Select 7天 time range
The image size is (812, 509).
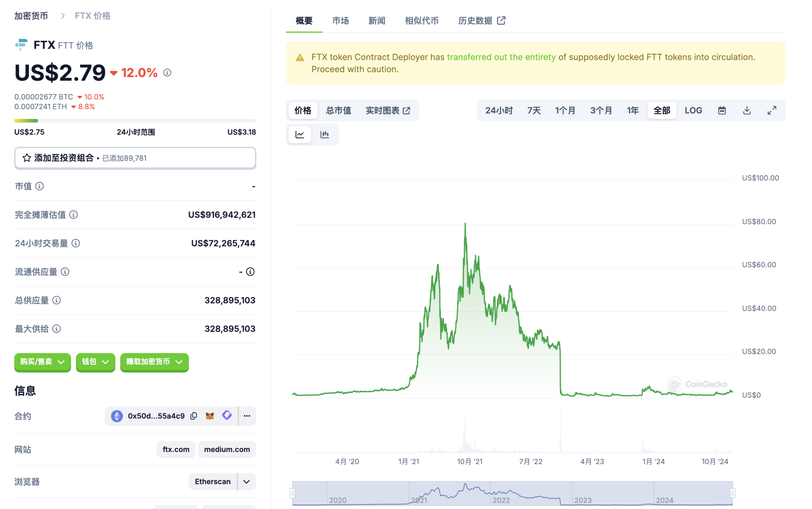(x=534, y=110)
